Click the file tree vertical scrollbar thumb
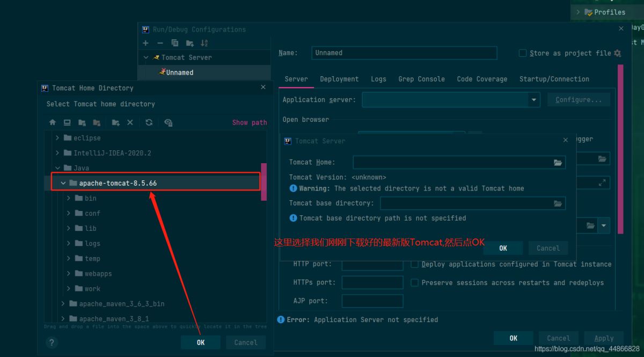This screenshot has width=644, height=357. 264,182
